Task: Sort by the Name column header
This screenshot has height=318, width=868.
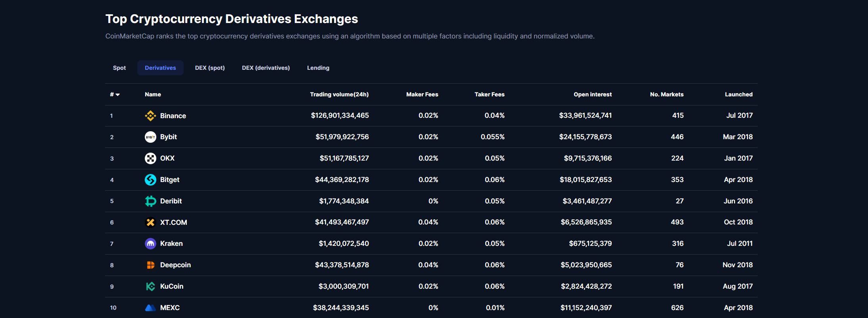Action: 153,94
